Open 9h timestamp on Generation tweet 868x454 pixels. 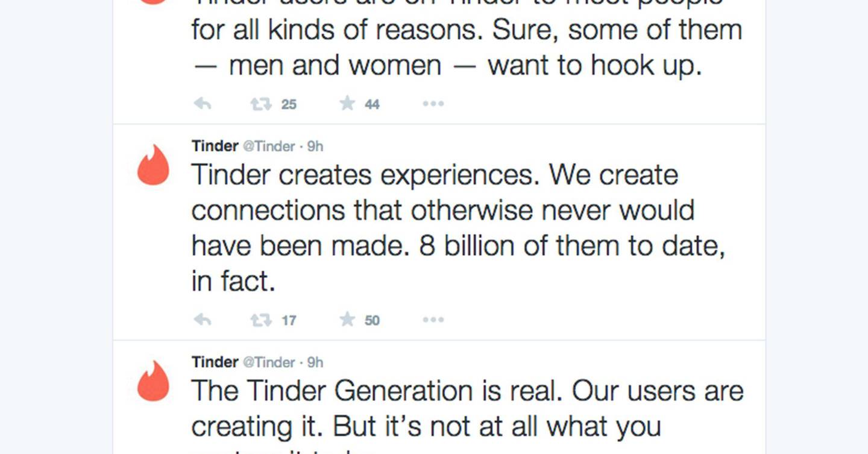(315, 362)
